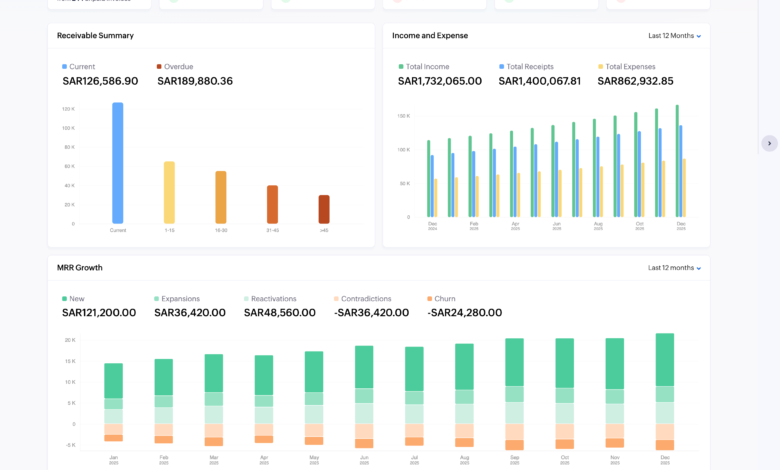This screenshot has width=780, height=470.
Task: Click the New legend item in MRR Growth
Action: pyautogui.click(x=78, y=299)
